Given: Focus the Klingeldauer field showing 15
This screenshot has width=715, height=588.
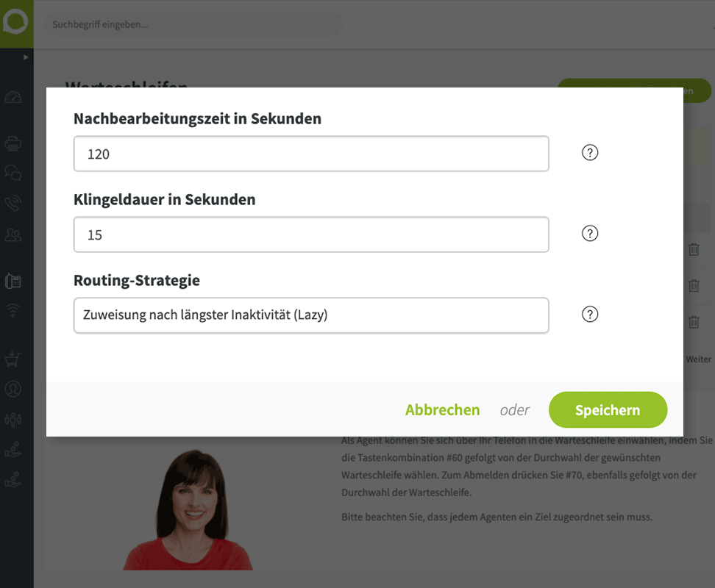Looking at the screenshot, I should pos(311,234).
